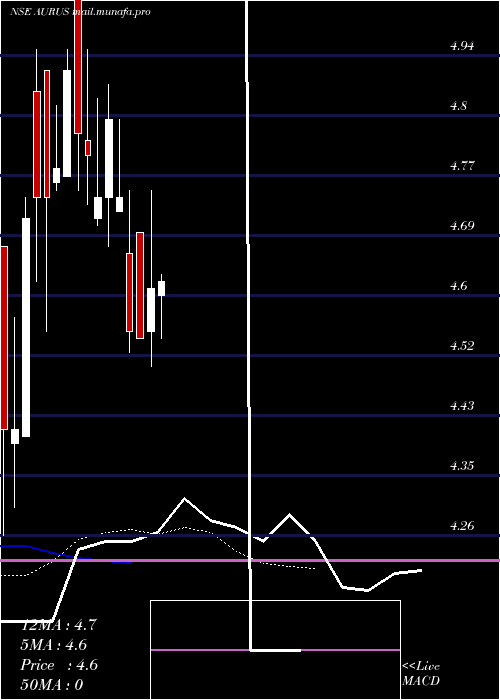This screenshot has width=500, height=700.
Task: Click the 4.8 price axis label
Action: 458,106
